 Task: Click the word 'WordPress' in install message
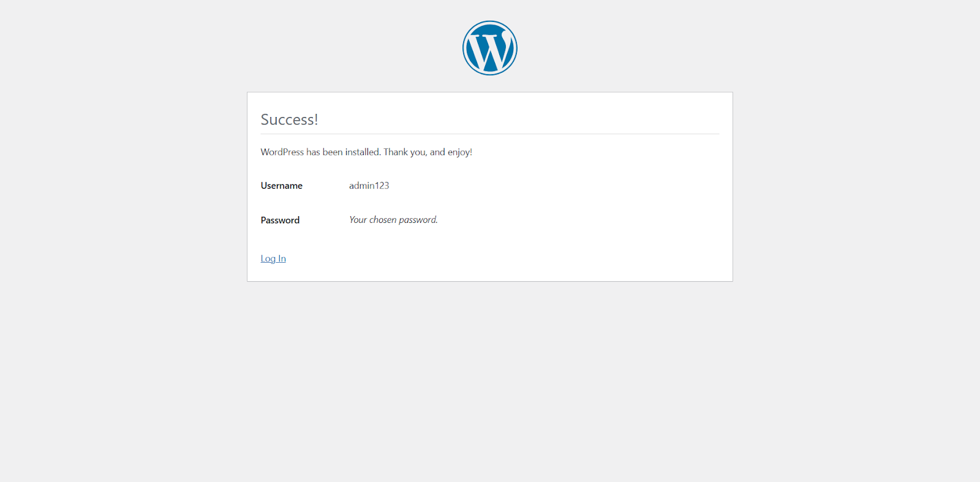pos(282,152)
